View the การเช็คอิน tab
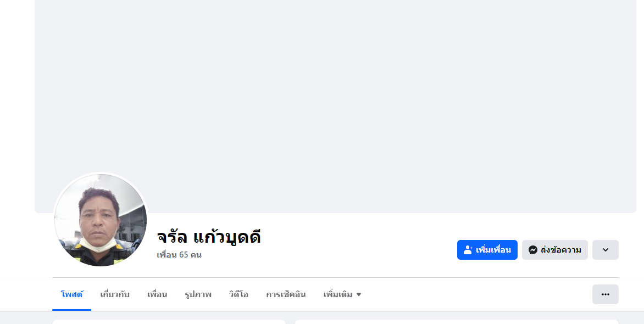The height and width of the screenshot is (324, 644). coord(286,294)
